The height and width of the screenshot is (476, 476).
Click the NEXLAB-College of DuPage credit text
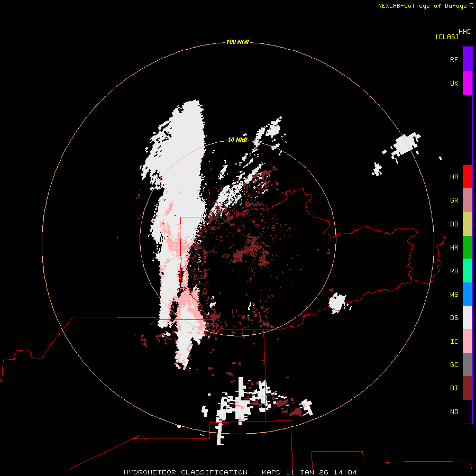click(422, 6)
